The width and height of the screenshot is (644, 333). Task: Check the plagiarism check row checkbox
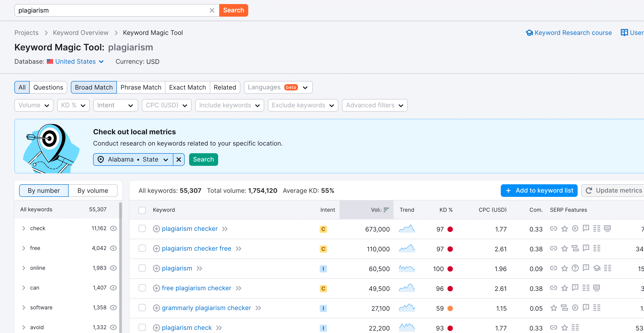[x=142, y=328]
